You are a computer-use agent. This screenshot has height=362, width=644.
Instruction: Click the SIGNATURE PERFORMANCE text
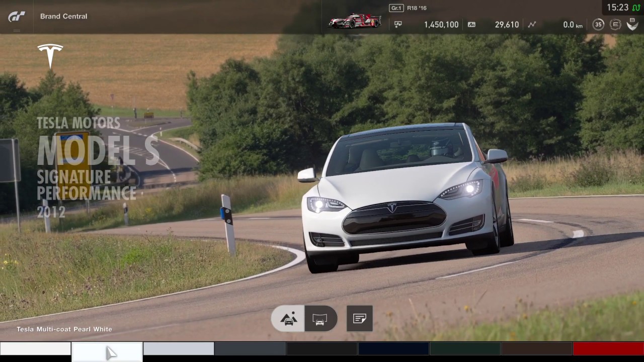87,185
